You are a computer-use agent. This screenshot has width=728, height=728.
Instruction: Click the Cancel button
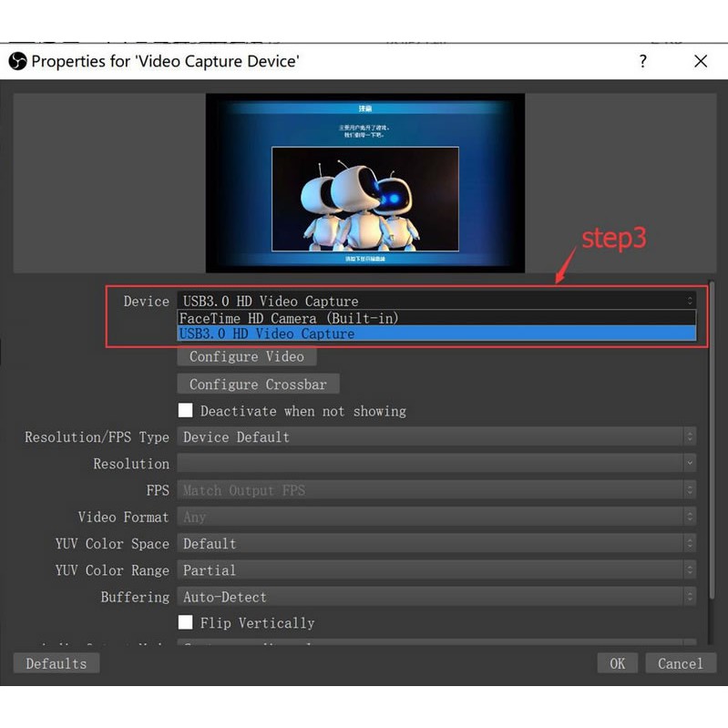[680, 663]
